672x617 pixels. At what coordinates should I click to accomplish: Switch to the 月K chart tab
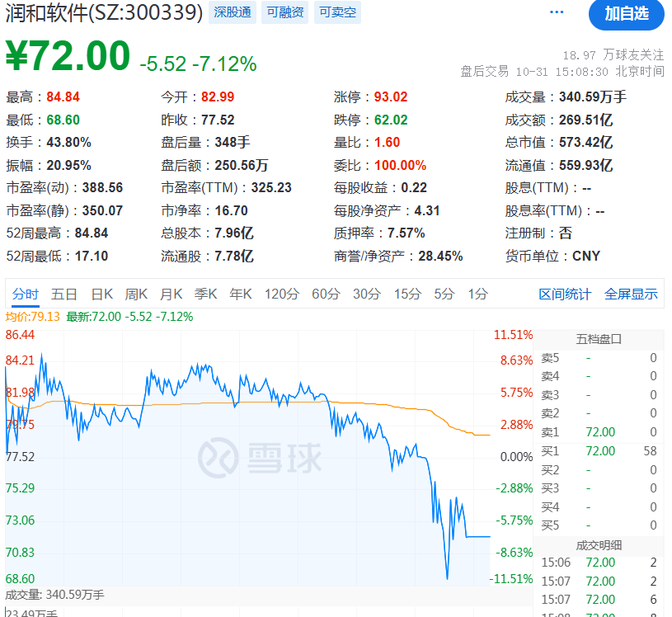172,294
